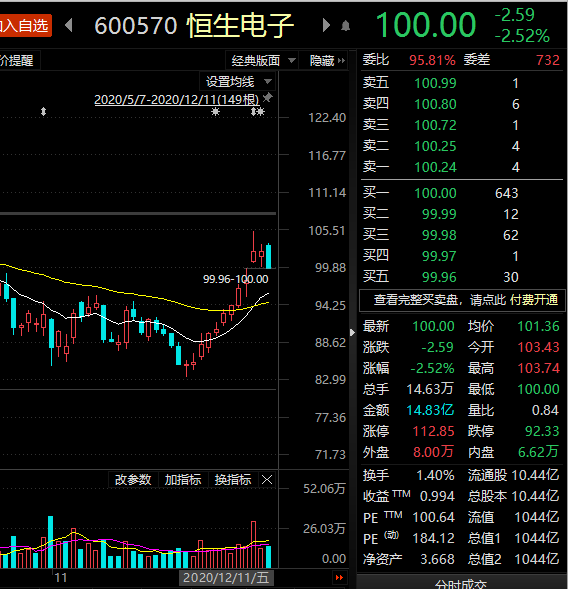Click 卖三 price 100.72
Image resolution: width=568 pixels, height=589 pixels.
coord(435,125)
